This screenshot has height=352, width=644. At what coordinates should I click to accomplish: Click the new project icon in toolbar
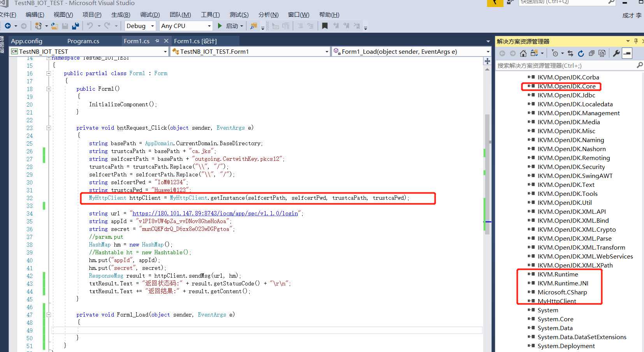[38, 26]
